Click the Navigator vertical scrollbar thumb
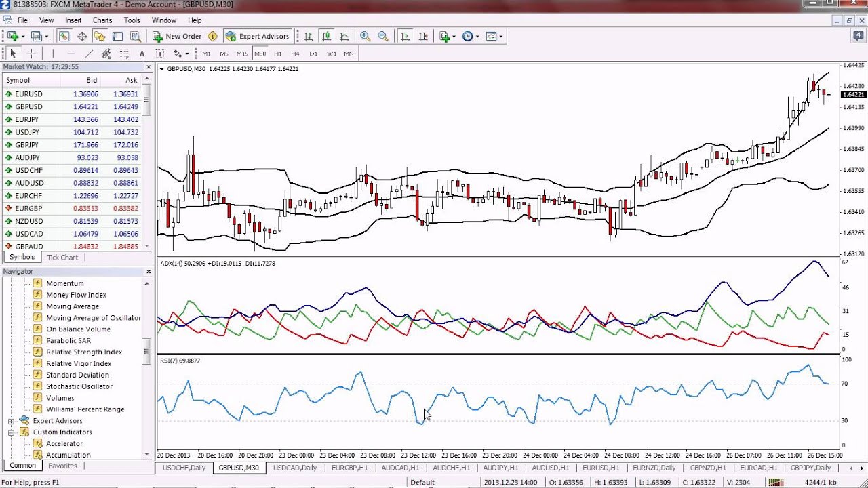The width and height of the screenshot is (868, 488). coord(146,352)
